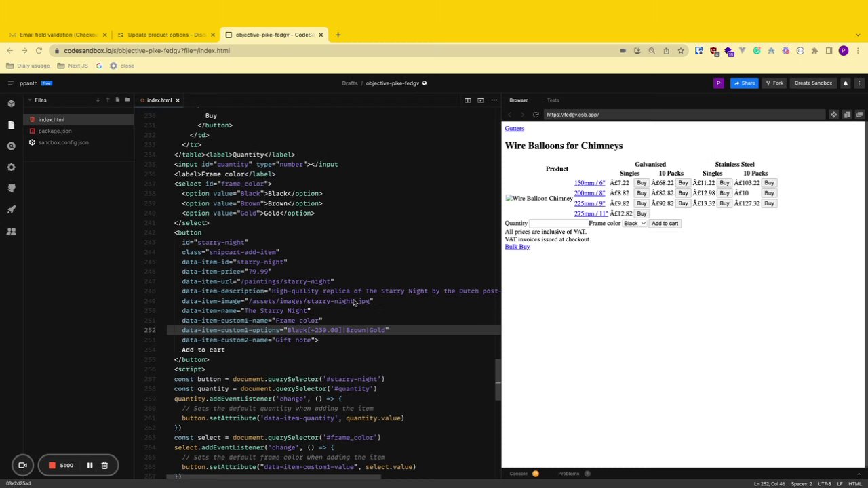This screenshot has height=488, width=868.
Task: Refresh the preview browser
Action: pos(536,115)
